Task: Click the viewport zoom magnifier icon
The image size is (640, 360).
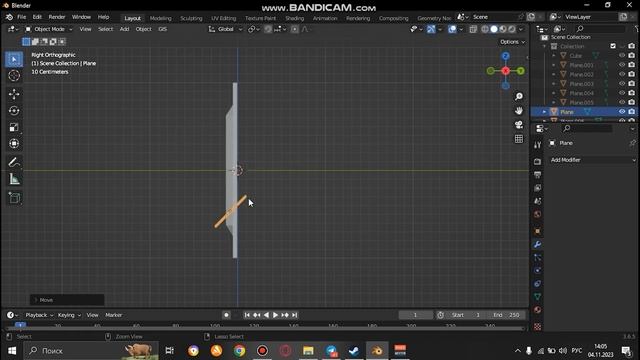Action: click(x=519, y=97)
